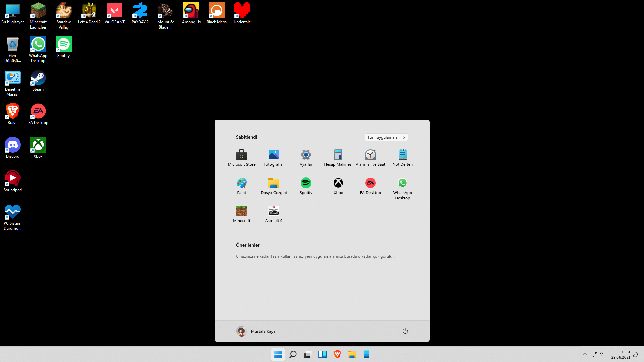This screenshot has height=362, width=644.
Task: Close Start menu via taskbar Windows button
Action: click(x=278, y=354)
